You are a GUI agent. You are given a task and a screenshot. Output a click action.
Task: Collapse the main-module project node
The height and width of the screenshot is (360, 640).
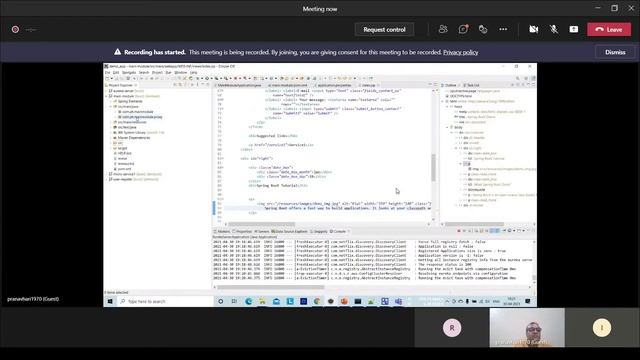tap(107, 96)
